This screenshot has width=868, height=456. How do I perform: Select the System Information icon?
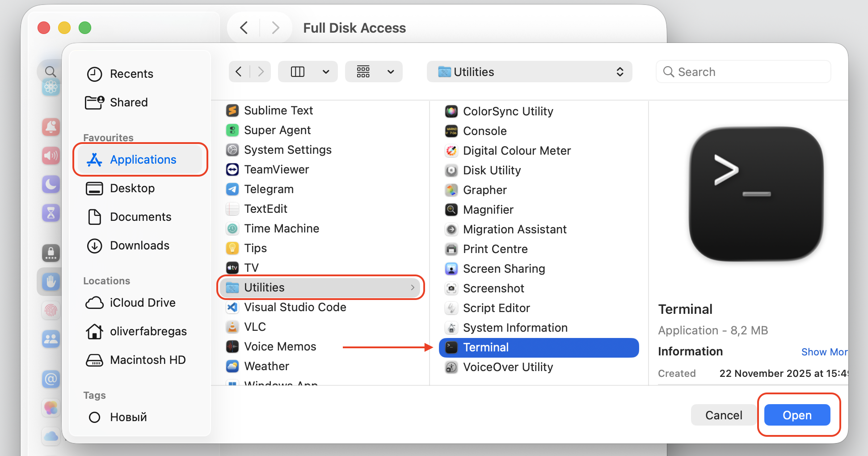coord(451,328)
